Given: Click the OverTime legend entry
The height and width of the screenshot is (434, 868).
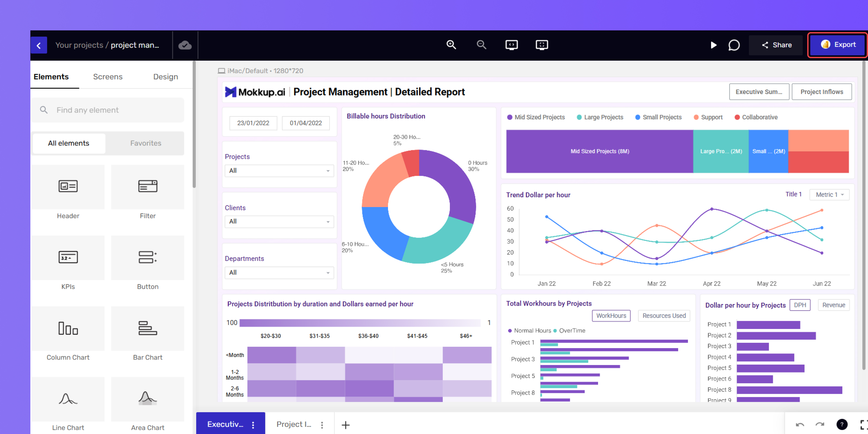Looking at the screenshot, I should tap(569, 330).
